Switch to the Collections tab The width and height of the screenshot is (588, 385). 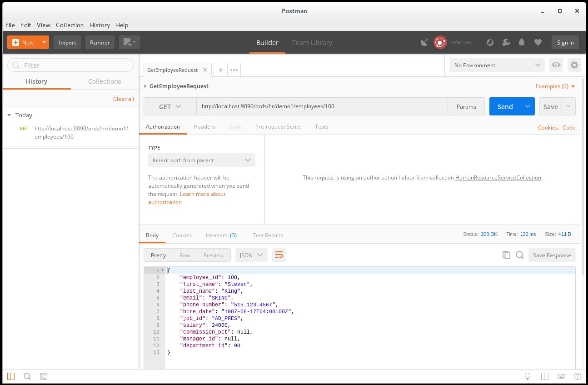pos(105,81)
